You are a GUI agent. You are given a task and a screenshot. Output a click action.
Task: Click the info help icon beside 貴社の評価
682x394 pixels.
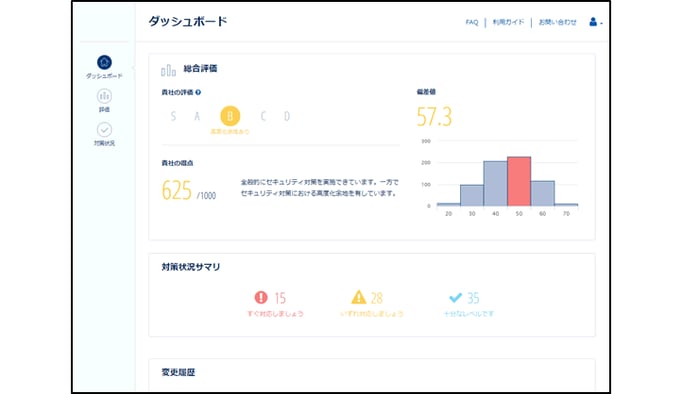coord(198,92)
